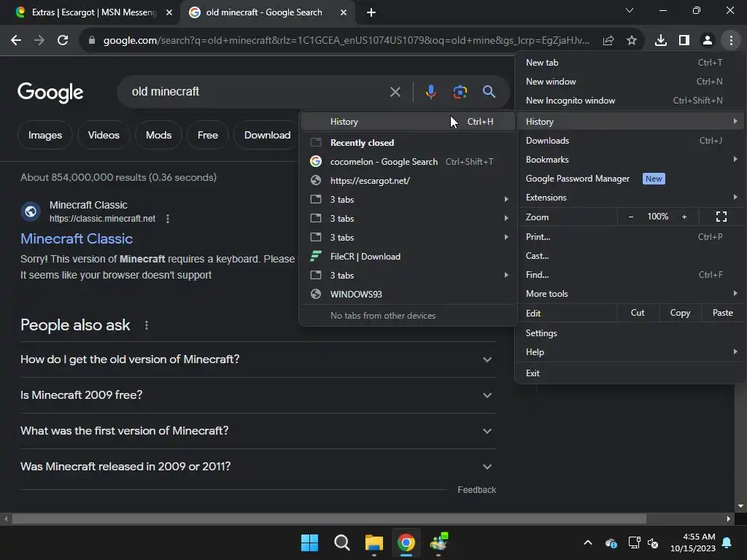The width and height of the screenshot is (747, 560).
Task: Show hidden system tray icons
Action: click(588, 542)
